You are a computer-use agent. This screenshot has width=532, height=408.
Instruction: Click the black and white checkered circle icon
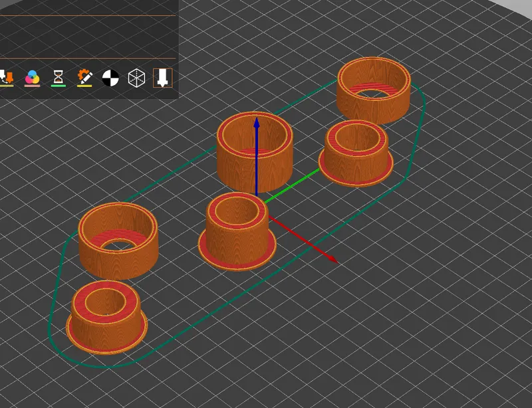pyautogui.click(x=110, y=78)
